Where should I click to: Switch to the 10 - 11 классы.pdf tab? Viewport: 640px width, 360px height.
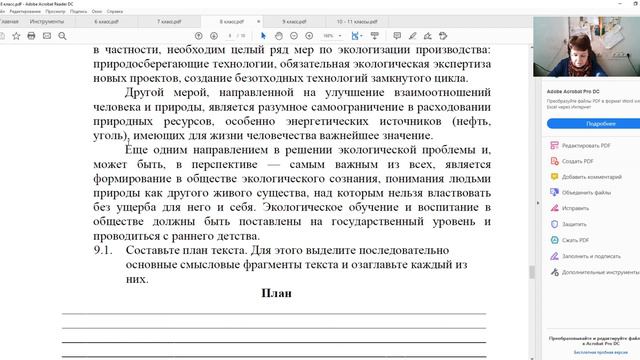point(357,22)
